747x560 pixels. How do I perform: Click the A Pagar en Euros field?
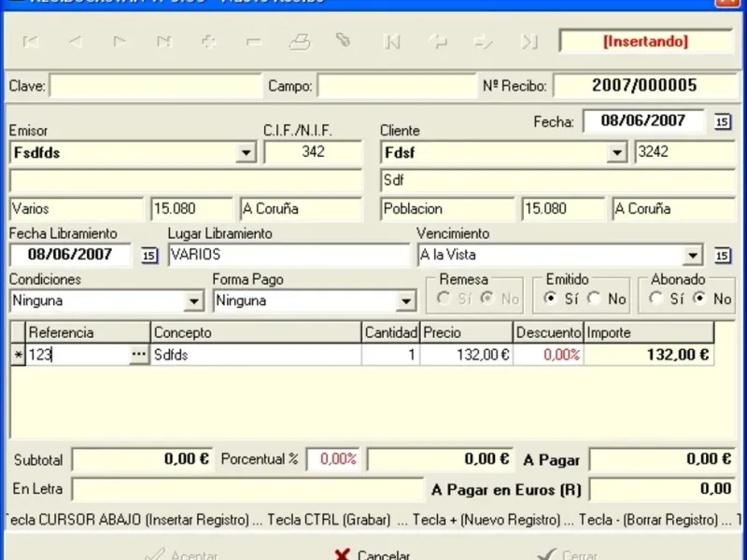click(662, 489)
